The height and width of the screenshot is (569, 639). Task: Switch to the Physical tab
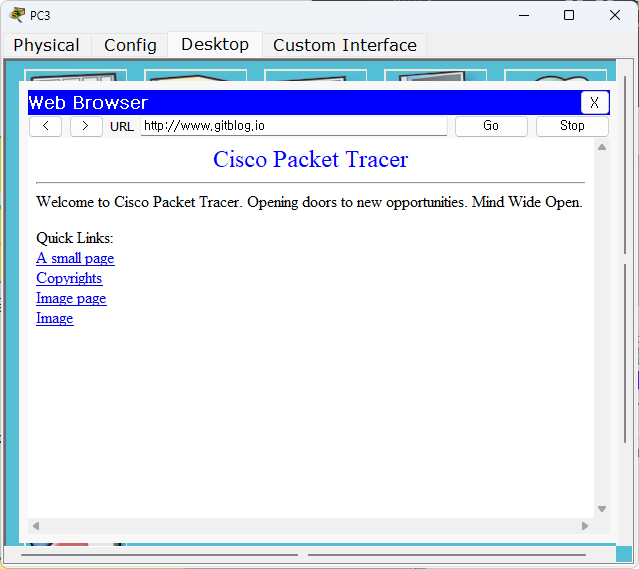[x=46, y=45]
